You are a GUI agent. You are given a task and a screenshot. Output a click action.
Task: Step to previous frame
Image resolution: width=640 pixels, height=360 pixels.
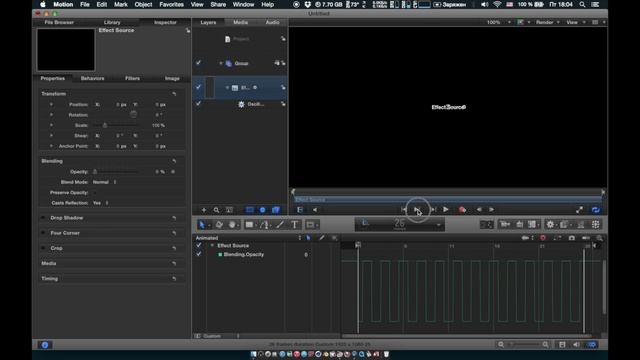point(479,209)
